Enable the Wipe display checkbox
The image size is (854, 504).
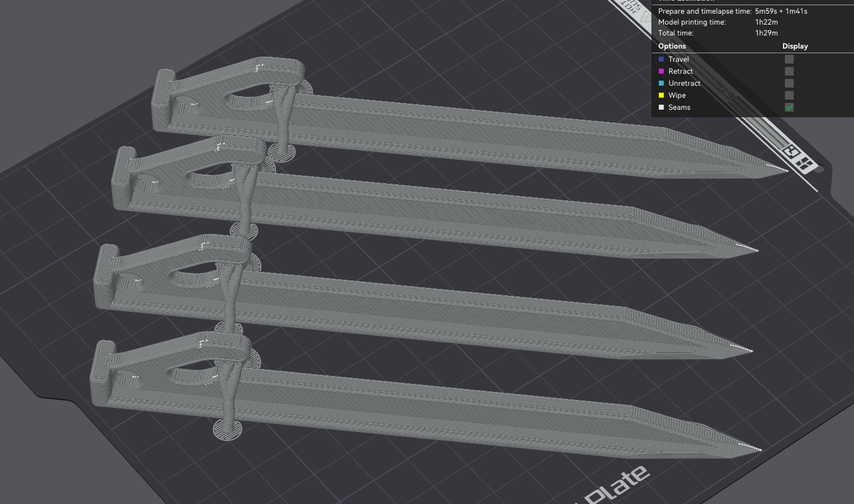[789, 95]
